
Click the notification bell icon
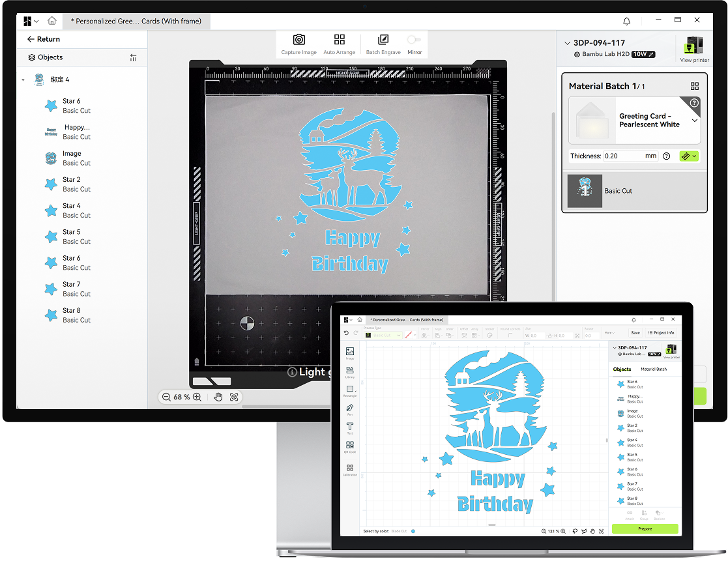(627, 21)
